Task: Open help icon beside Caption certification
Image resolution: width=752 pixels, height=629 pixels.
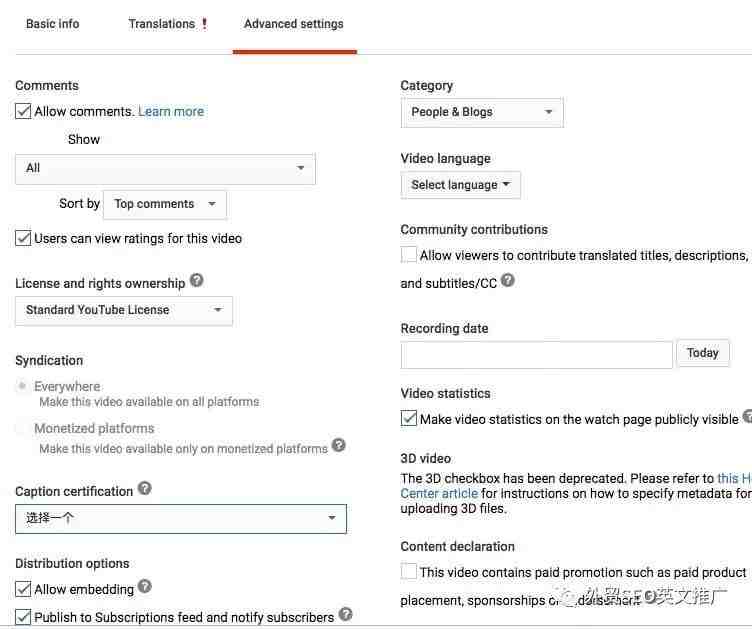Action: pyautogui.click(x=145, y=489)
